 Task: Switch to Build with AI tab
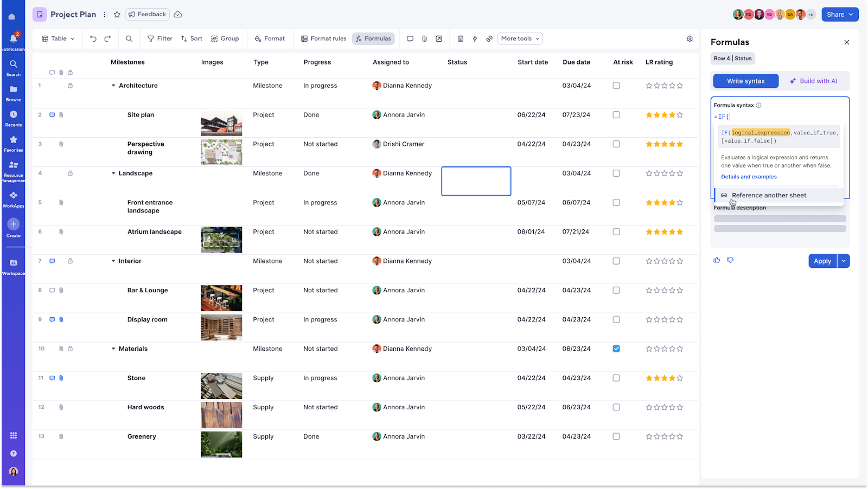813,81
